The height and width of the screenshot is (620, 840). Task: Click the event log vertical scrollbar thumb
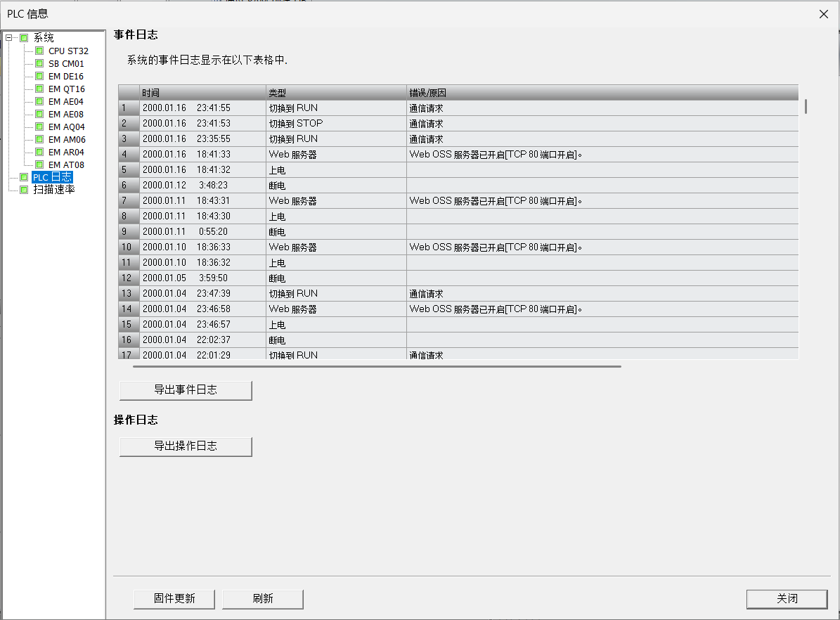click(806, 107)
